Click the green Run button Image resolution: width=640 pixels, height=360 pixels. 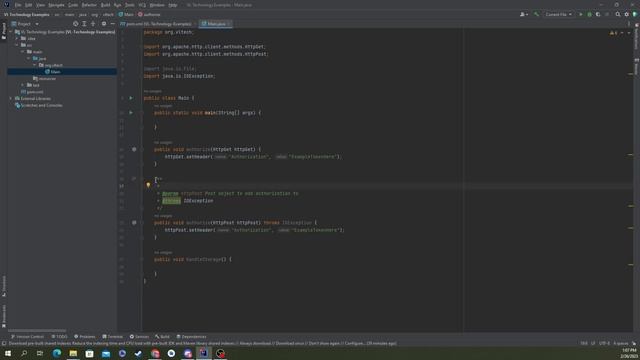click(x=581, y=14)
